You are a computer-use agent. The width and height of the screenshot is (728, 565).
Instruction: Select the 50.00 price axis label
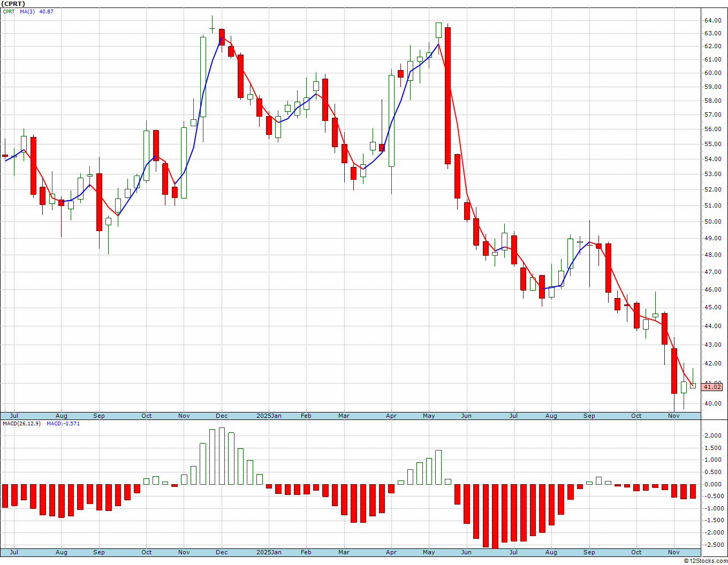click(712, 222)
